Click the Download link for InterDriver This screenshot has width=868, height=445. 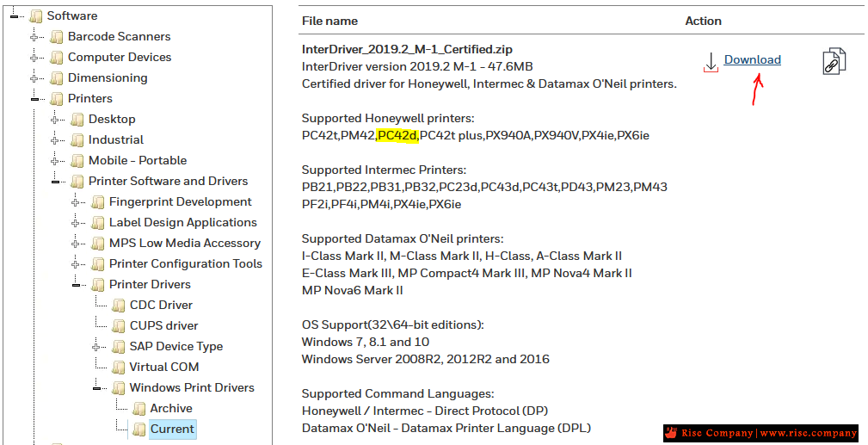point(752,59)
